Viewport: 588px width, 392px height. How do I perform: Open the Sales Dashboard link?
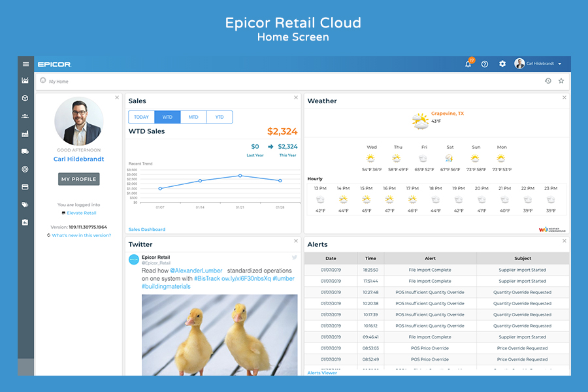[147, 229]
